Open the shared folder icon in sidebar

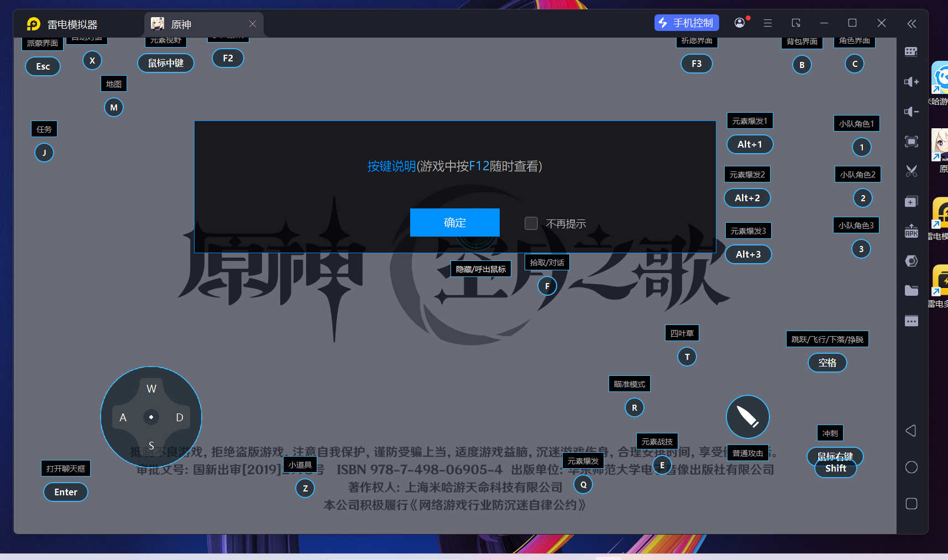coord(911,291)
